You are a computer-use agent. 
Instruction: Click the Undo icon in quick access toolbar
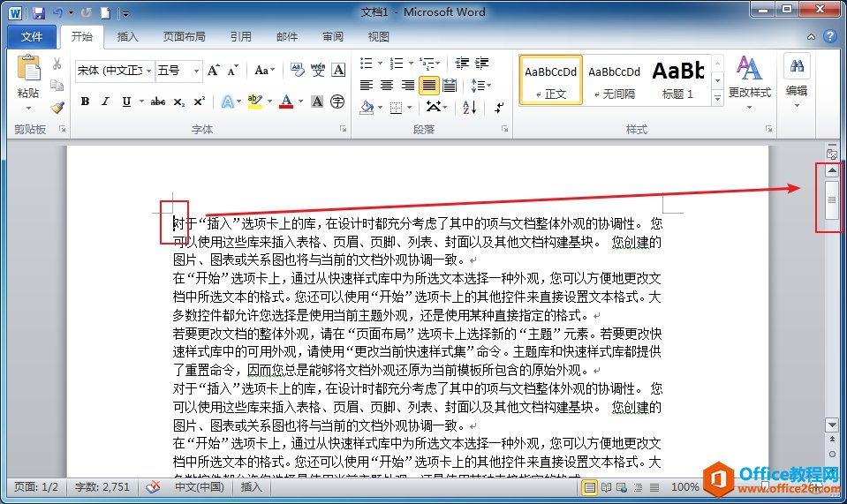click(x=57, y=13)
